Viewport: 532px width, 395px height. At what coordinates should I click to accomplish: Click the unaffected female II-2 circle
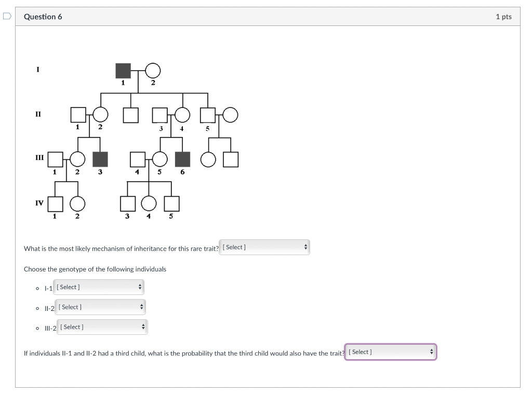coord(99,115)
